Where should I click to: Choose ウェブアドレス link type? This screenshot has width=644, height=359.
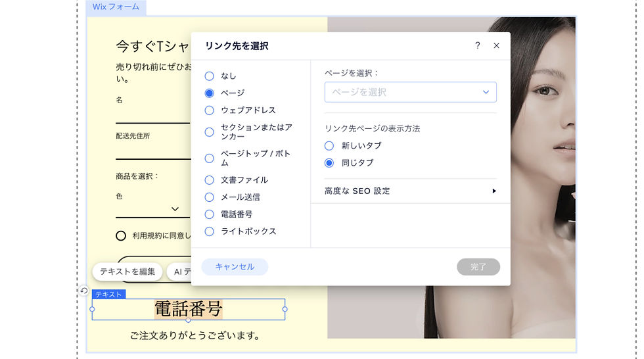pos(210,110)
